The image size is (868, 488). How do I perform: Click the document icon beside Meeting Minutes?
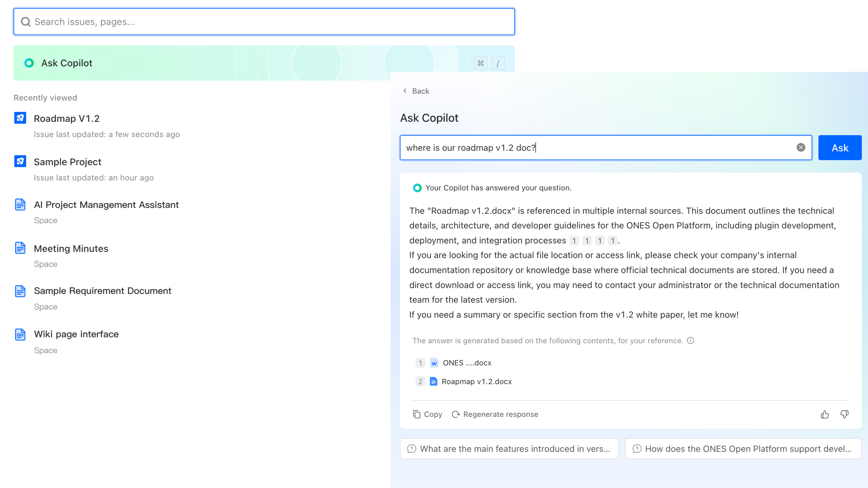20,248
